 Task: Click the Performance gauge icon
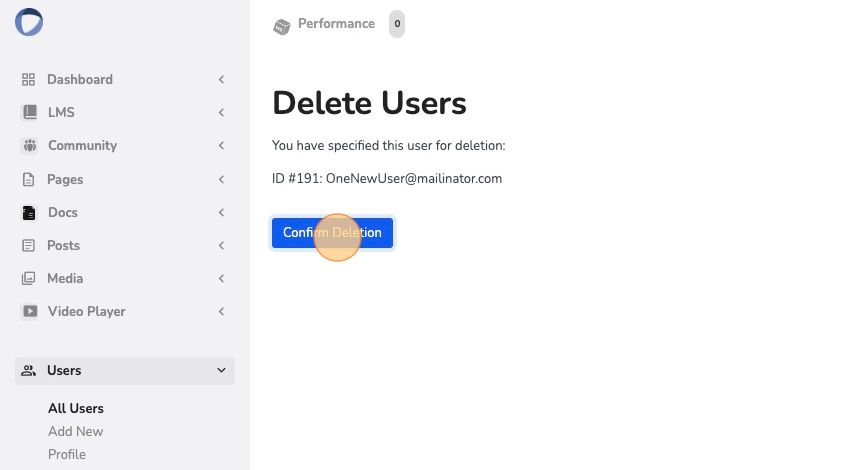point(281,26)
